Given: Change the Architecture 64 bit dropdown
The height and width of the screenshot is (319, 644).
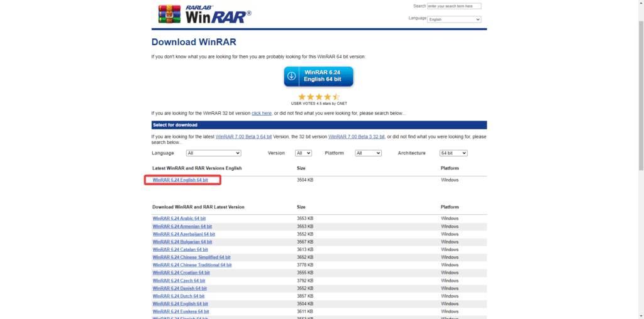Looking at the screenshot, I should (x=453, y=153).
